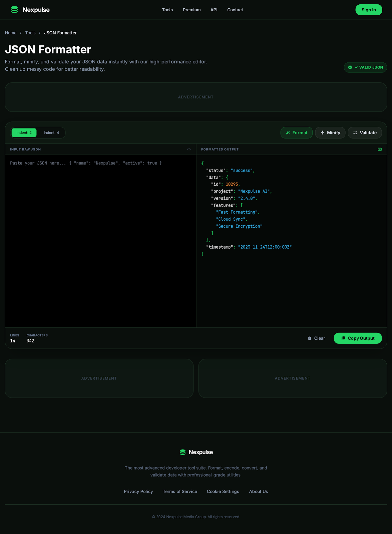Click the "Secure Encryption" feature string
The width and height of the screenshot is (392, 534).
coord(239,226)
